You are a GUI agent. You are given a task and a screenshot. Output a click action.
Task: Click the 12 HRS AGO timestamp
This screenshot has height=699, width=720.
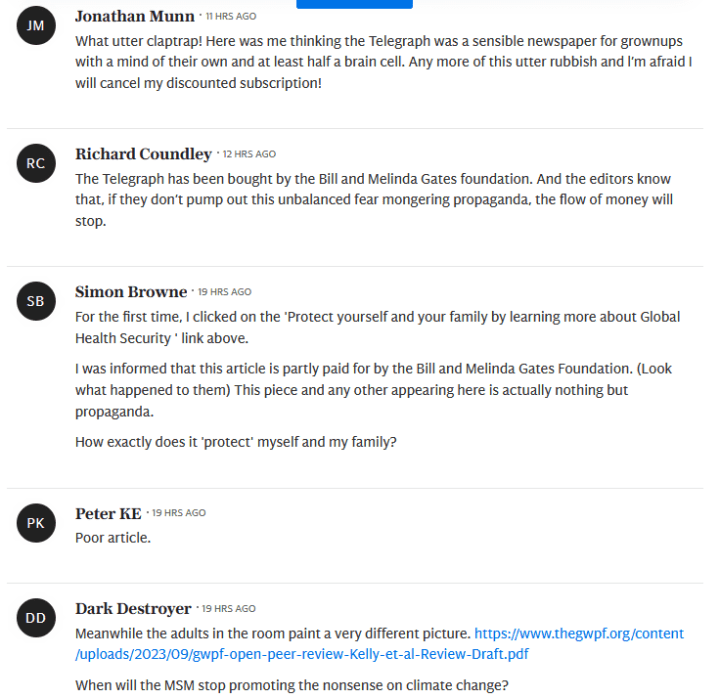tap(249, 154)
